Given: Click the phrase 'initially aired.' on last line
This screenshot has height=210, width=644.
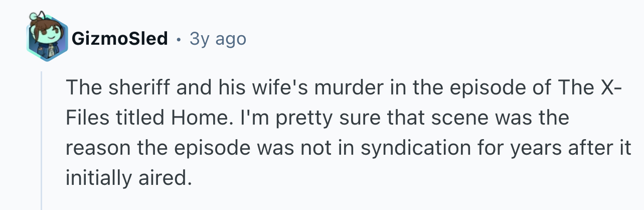Looking at the screenshot, I should coord(129,177).
